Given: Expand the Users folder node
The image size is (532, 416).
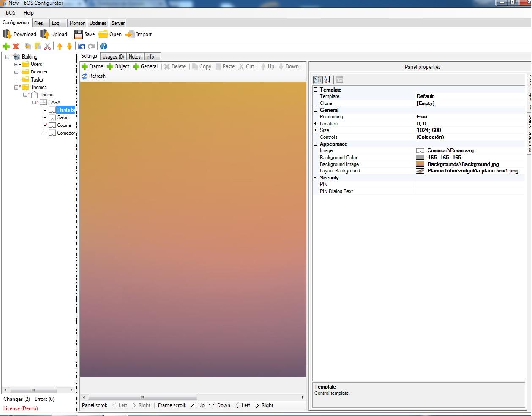Looking at the screenshot, I should coord(16,65).
